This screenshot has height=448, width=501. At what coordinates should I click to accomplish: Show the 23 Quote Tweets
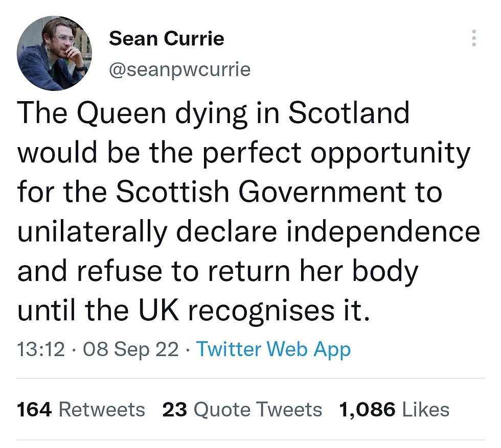coord(242,409)
